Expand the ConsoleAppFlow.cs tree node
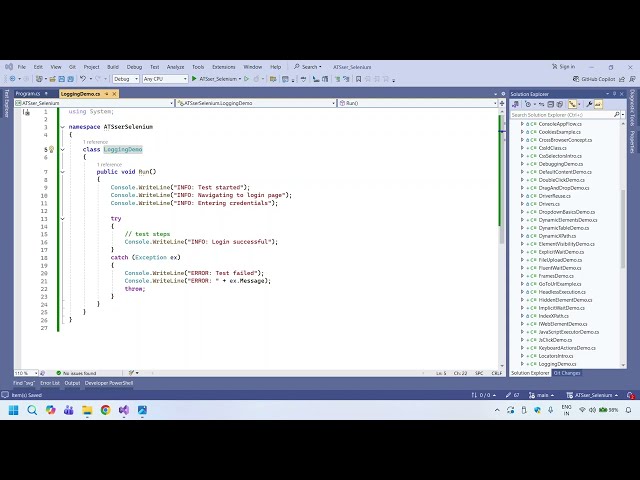The height and width of the screenshot is (480, 640). pos(522,124)
